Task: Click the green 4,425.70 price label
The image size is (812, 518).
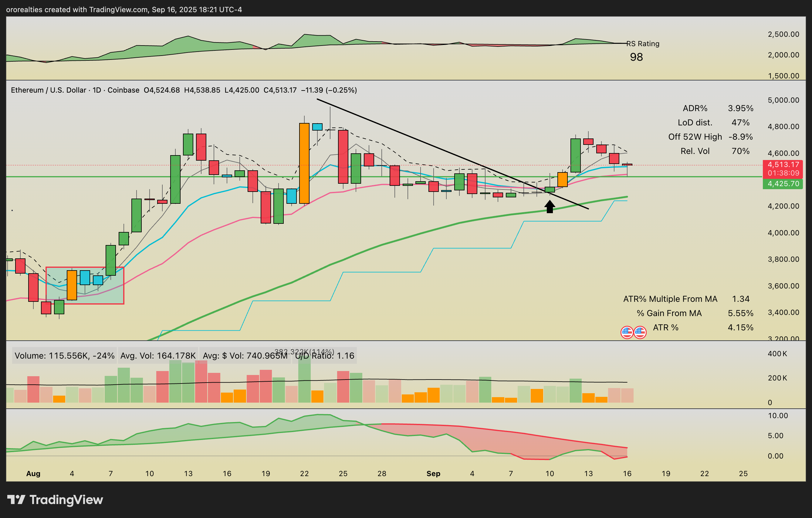Action: click(x=783, y=184)
